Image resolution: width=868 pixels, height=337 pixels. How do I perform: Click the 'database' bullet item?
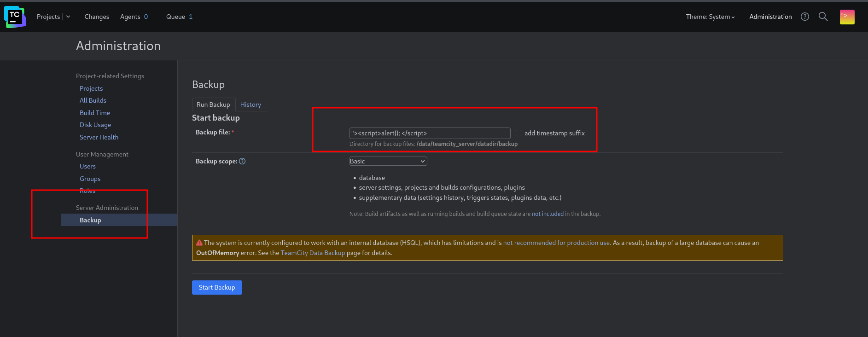(x=372, y=178)
